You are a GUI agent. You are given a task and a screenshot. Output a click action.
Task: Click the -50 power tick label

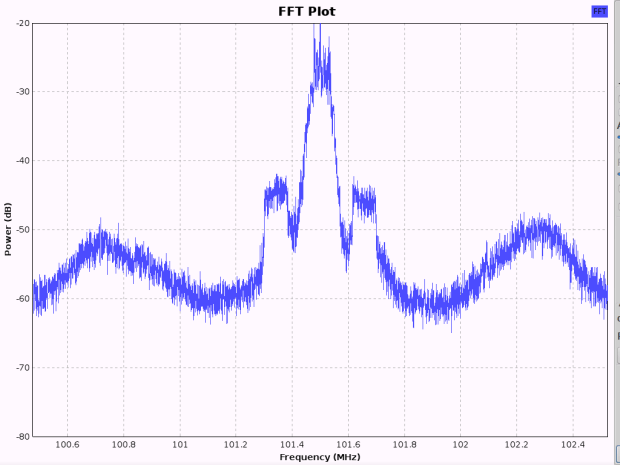(23, 229)
